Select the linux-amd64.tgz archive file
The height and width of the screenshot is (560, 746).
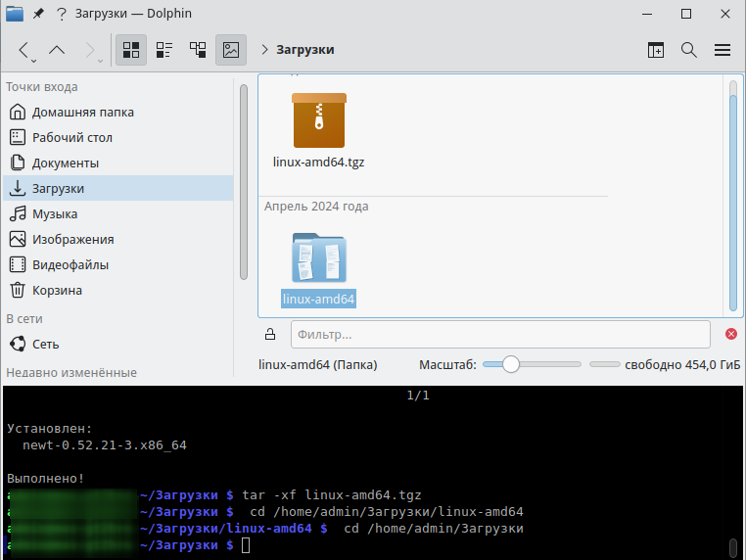click(319, 120)
